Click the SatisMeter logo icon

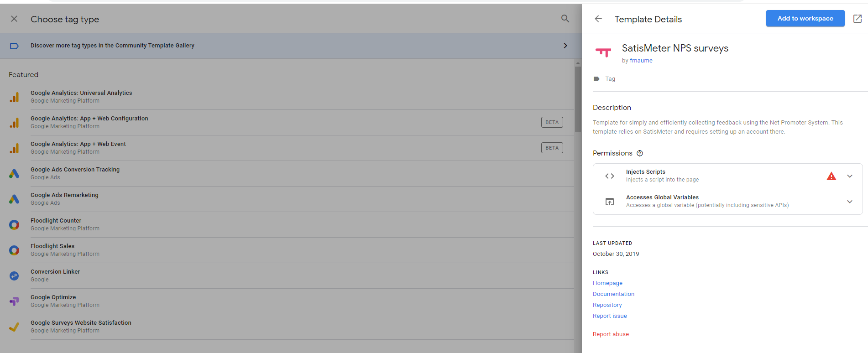click(603, 53)
